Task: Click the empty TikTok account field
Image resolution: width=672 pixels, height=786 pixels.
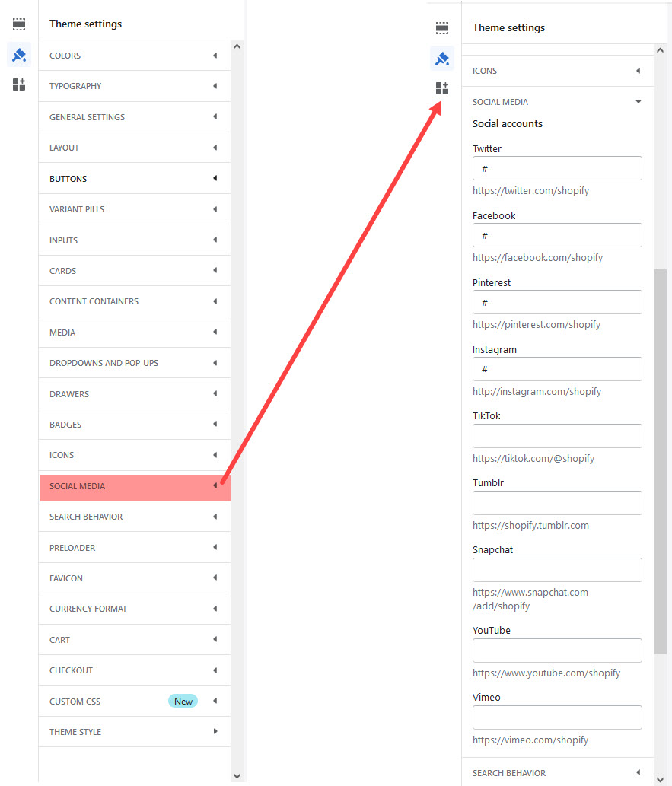Action: point(557,435)
